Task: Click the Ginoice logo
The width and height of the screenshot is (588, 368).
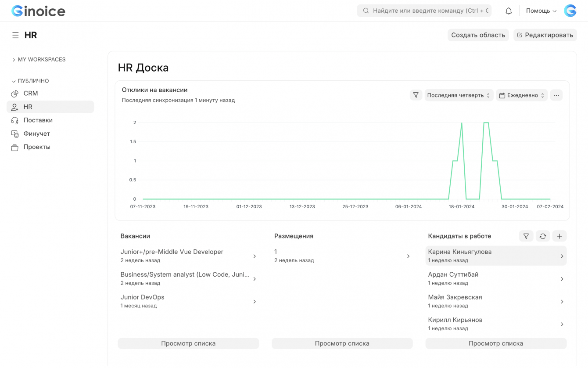Action: coord(38,11)
